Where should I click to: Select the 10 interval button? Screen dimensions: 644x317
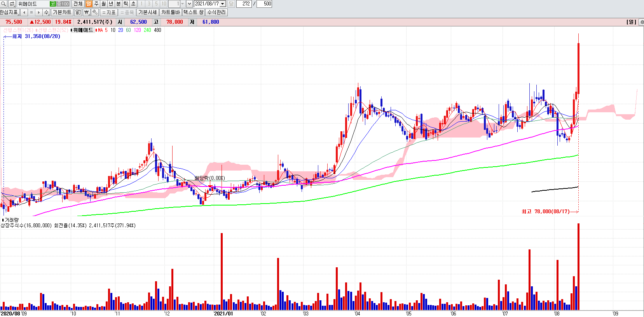click(x=164, y=4)
